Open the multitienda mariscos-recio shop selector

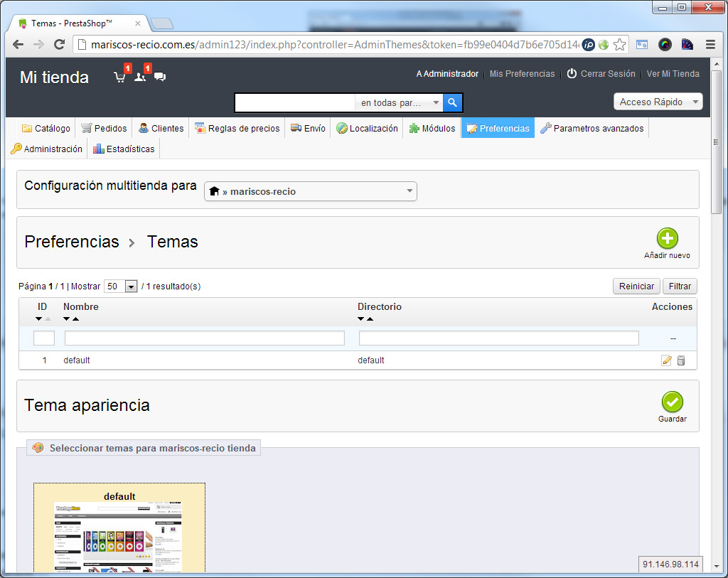[311, 191]
